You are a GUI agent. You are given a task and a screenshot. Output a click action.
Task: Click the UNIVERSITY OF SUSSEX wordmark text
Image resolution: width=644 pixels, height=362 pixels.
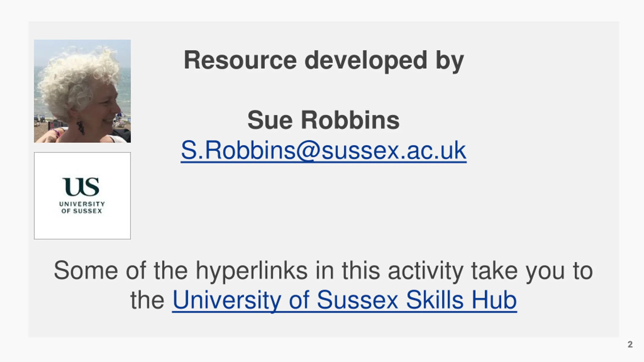(x=82, y=207)
